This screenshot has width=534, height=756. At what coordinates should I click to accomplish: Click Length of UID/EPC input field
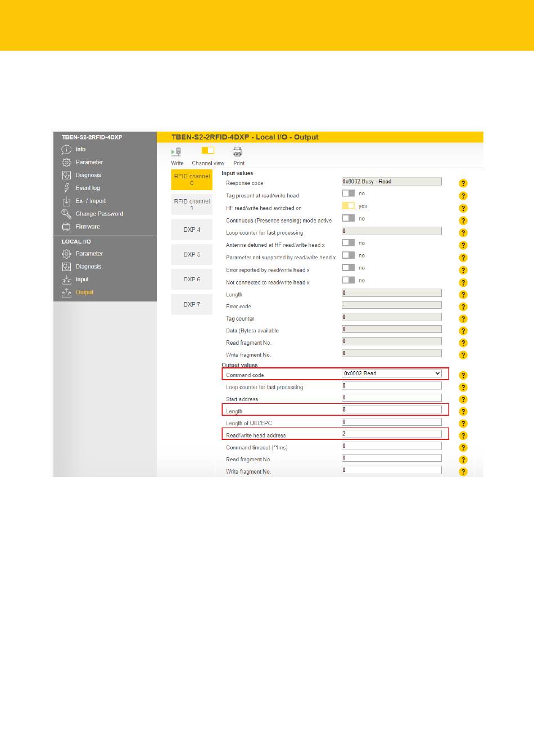click(392, 422)
